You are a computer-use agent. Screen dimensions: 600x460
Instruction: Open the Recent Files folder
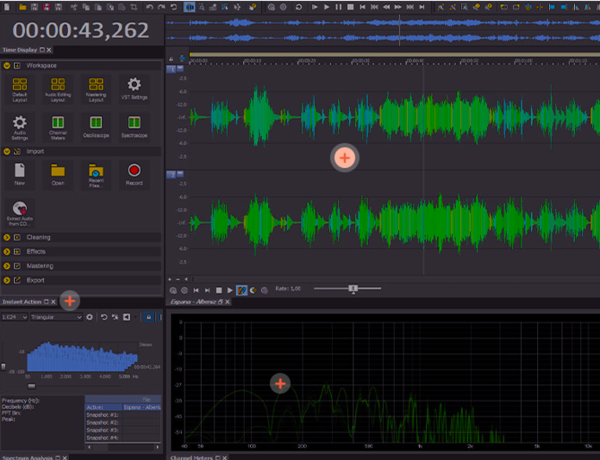tap(96, 172)
